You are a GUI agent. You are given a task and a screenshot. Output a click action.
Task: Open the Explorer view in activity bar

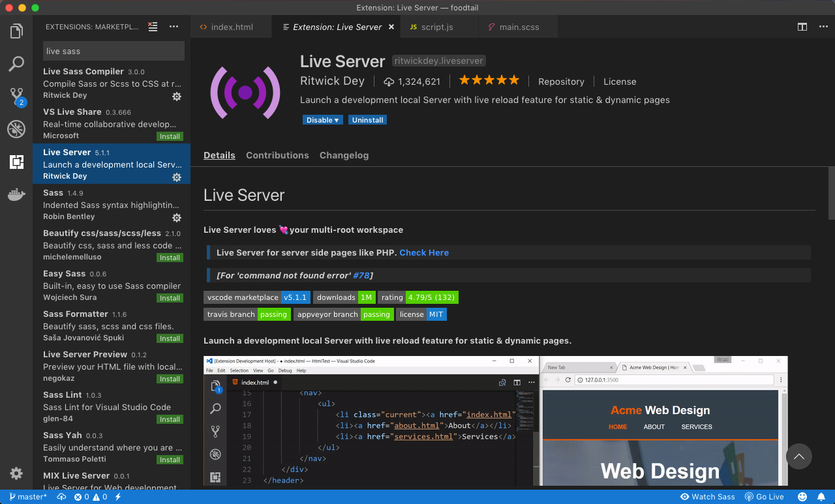coord(16,31)
